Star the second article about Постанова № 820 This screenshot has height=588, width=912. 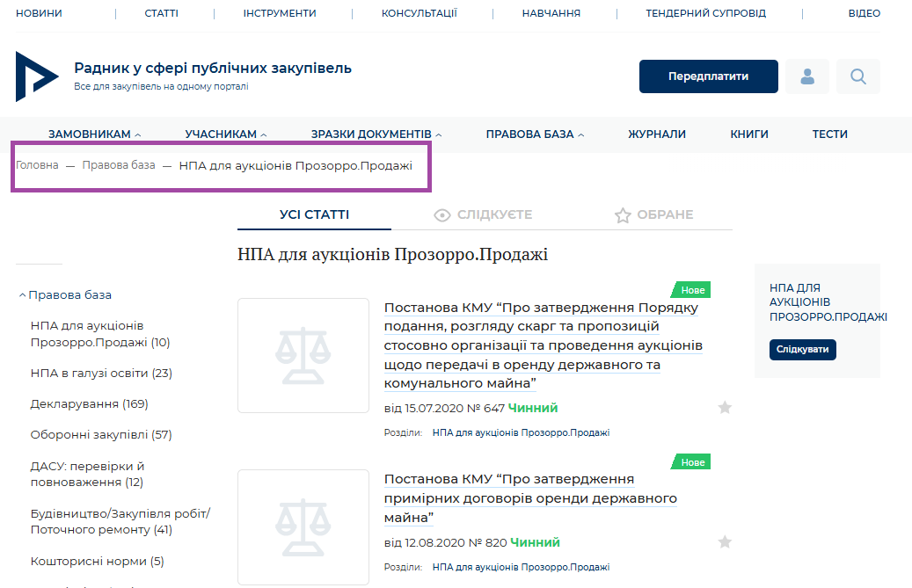click(x=725, y=541)
